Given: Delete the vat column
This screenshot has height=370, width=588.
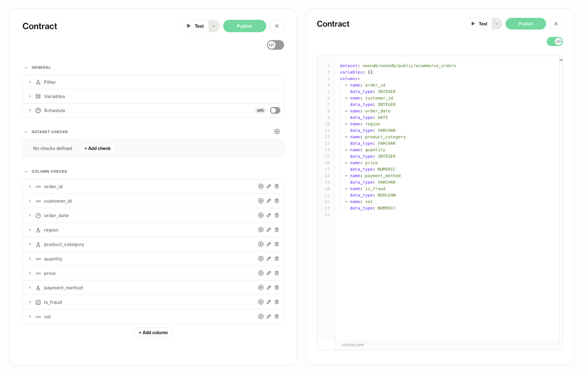Looking at the screenshot, I should [x=277, y=317].
